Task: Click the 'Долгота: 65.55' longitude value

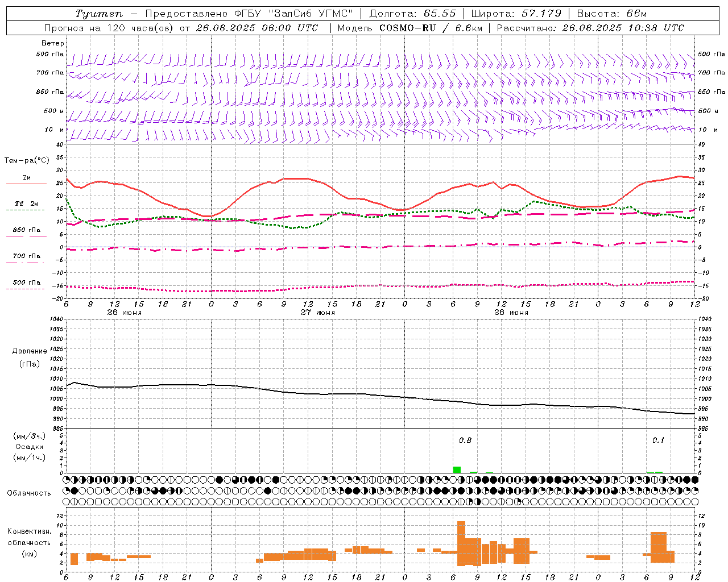Action: [x=413, y=14]
